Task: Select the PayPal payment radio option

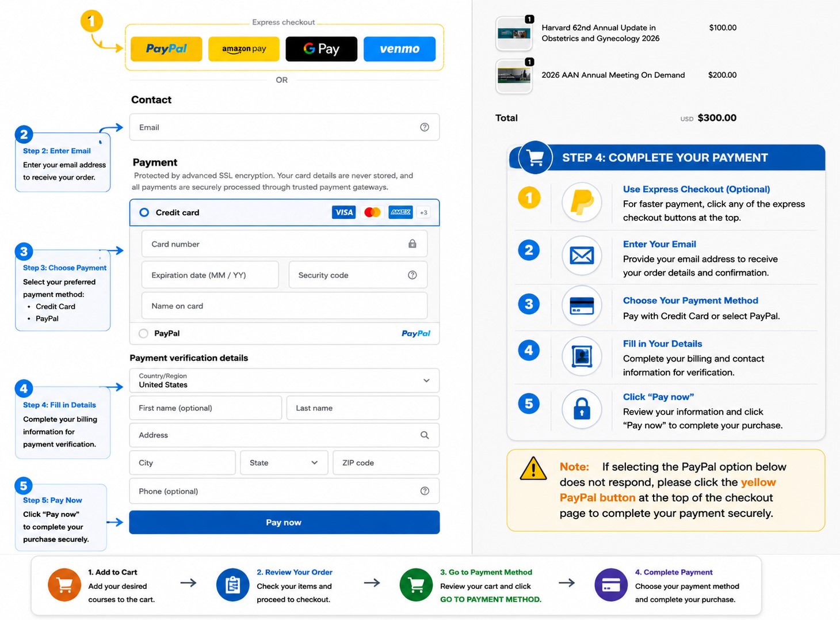Action: (x=143, y=333)
